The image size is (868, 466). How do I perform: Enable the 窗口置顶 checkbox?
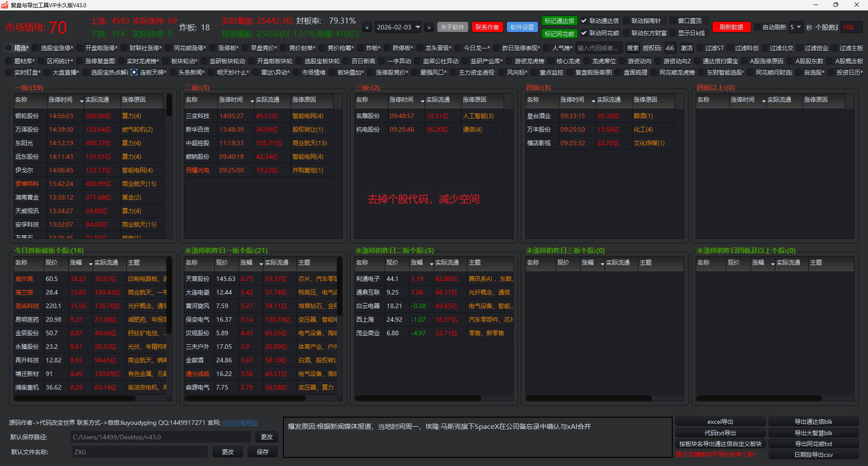pos(672,21)
